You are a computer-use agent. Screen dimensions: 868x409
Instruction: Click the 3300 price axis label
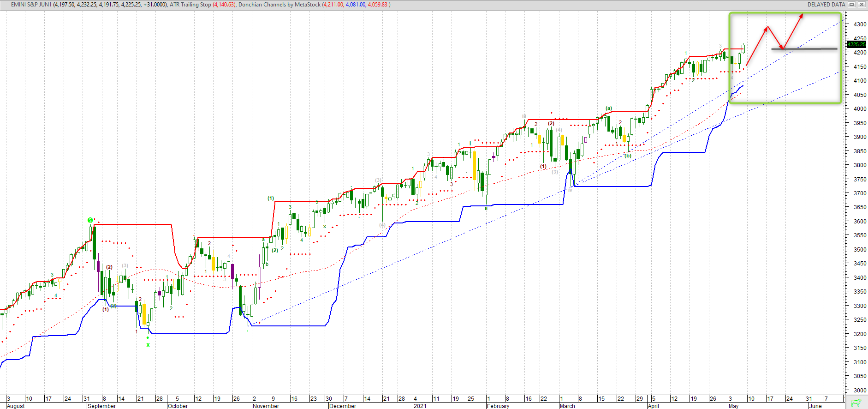[x=860, y=306]
